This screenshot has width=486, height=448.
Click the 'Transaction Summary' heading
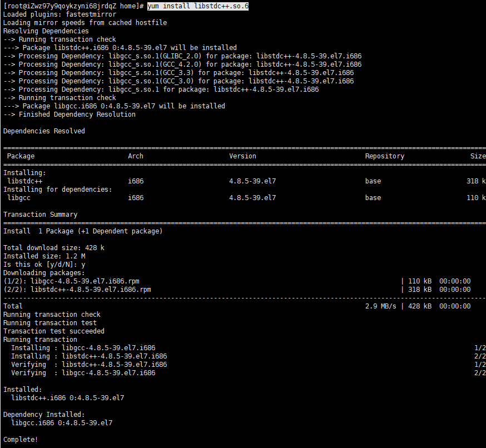tap(40, 215)
